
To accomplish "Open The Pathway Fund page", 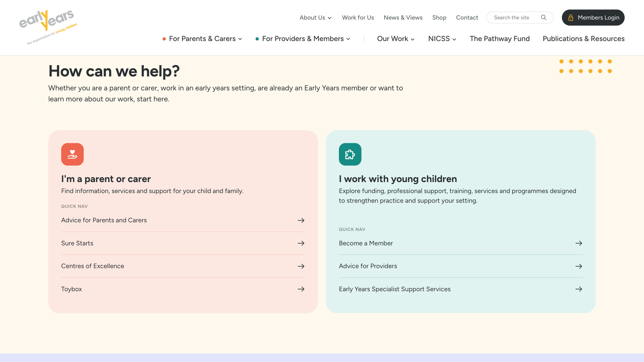I will (x=500, y=39).
